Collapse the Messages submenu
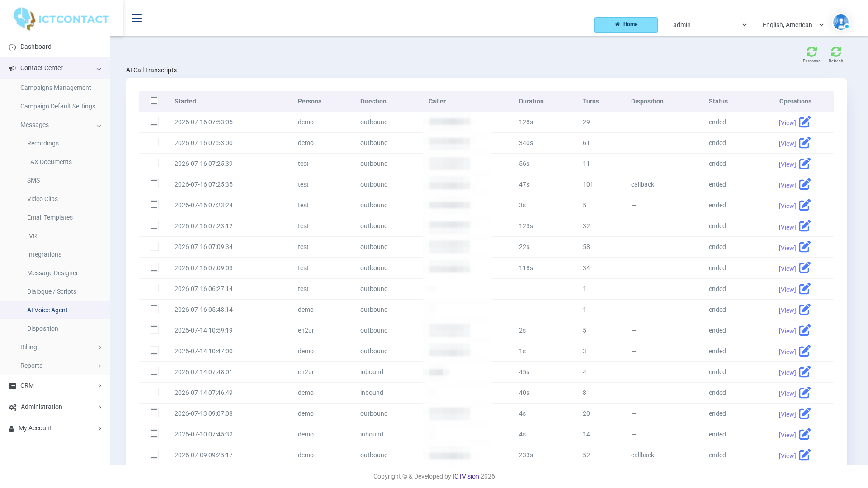 click(55, 125)
